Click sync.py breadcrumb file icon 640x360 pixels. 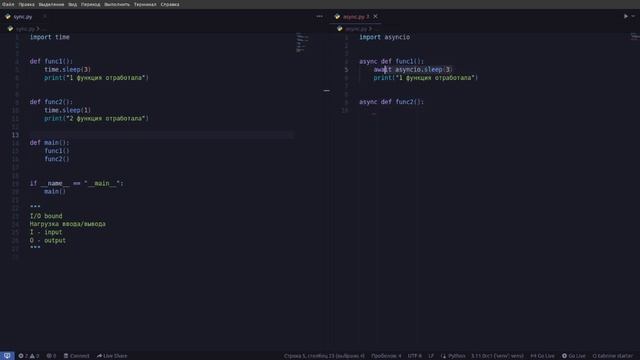[x=11, y=29]
